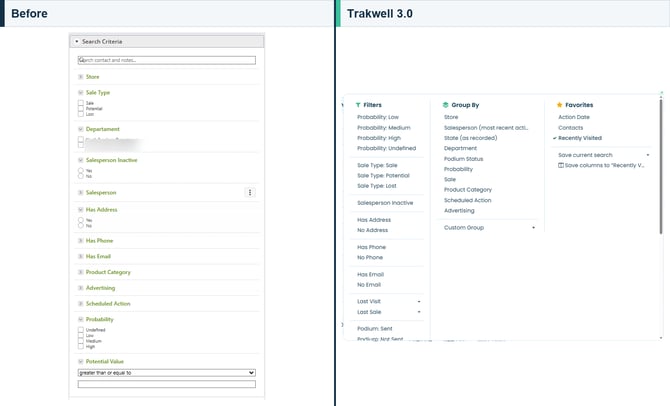Apply the Probability: Undefined filter
Image resolution: width=670 pixels, height=406 pixels.
387,148
